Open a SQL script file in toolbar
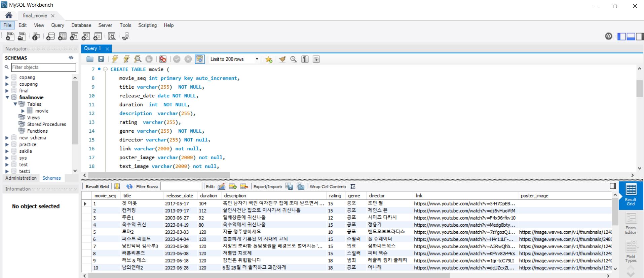This screenshot has width=644, height=278. pyautogui.click(x=22, y=36)
